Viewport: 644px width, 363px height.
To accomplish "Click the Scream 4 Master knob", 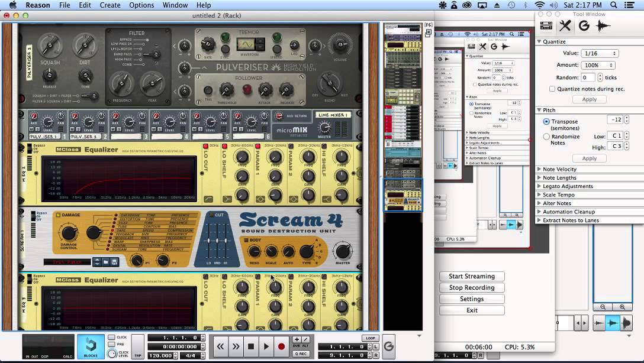I will pyautogui.click(x=342, y=251).
